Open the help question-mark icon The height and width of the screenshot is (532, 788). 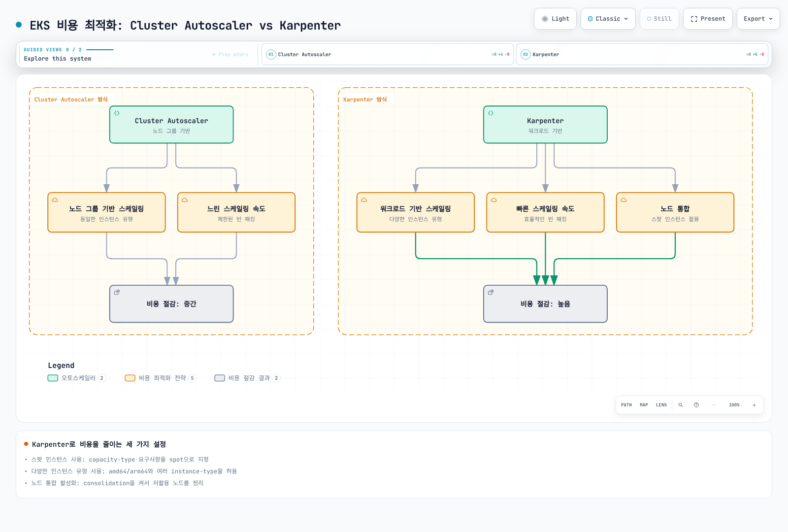pyautogui.click(x=696, y=405)
